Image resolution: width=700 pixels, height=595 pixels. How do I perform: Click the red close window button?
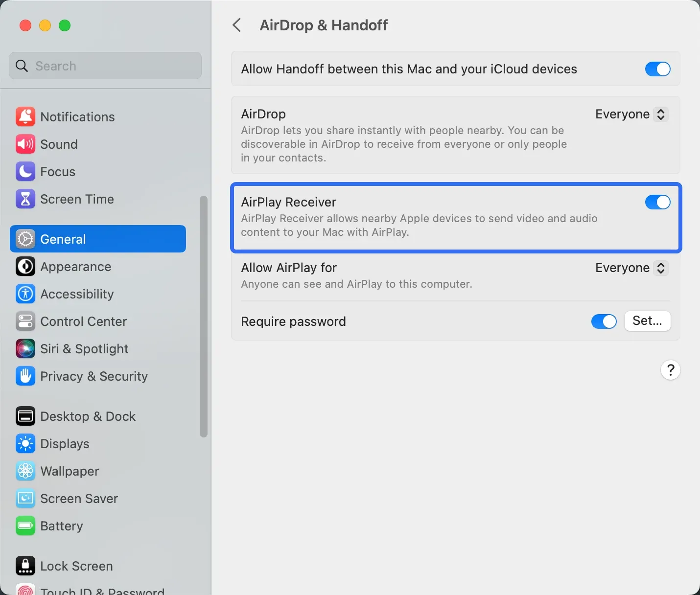click(25, 25)
